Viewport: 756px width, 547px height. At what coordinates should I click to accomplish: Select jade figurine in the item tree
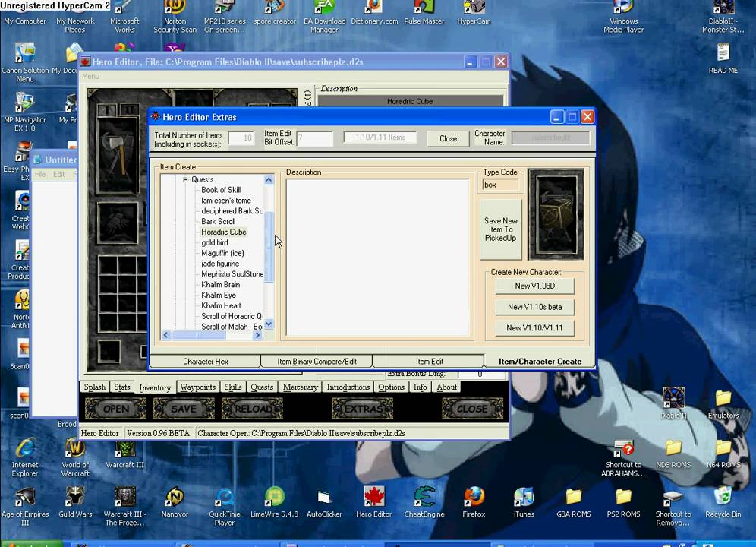point(220,264)
